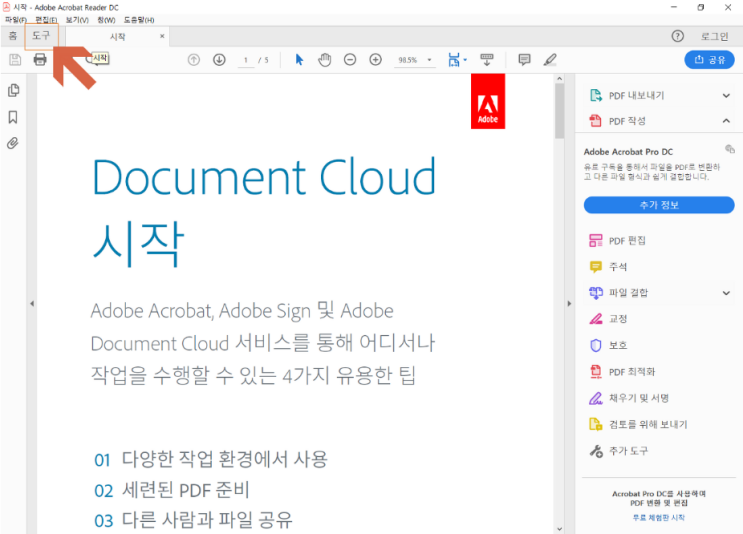
Task: Click the icon beside Adobe Acrobat Pro DC
Action: [x=730, y=149]
